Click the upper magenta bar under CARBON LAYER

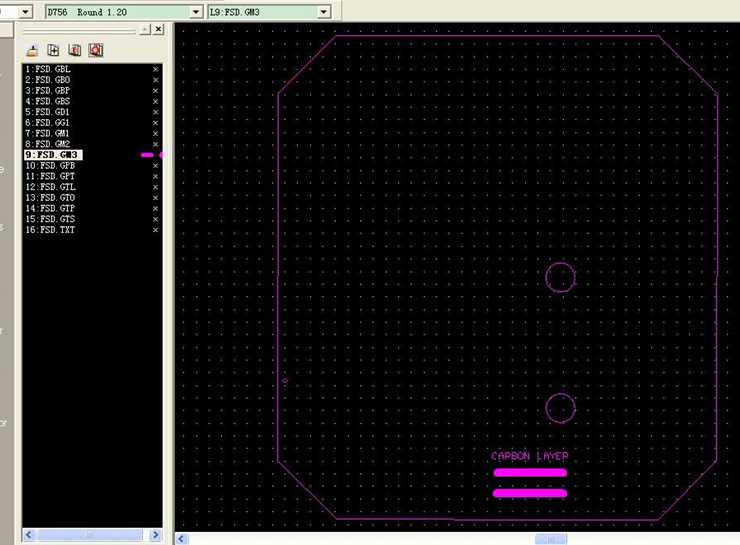530,473
